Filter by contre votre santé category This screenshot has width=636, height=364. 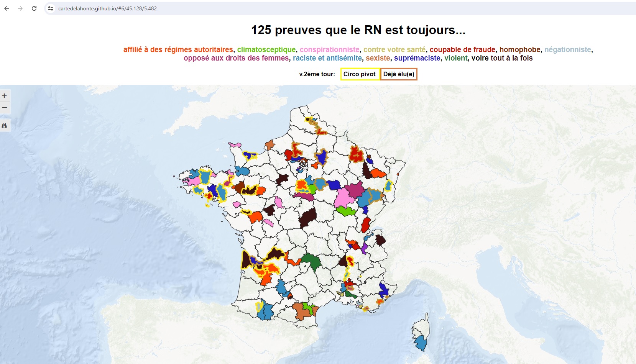[394, 49]
